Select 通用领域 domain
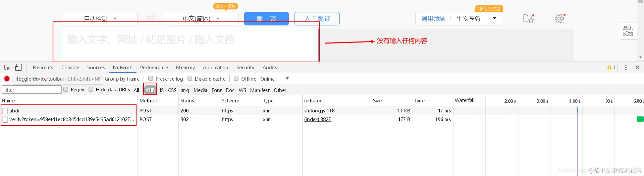644x176 pixels. (x=433, y=19)
